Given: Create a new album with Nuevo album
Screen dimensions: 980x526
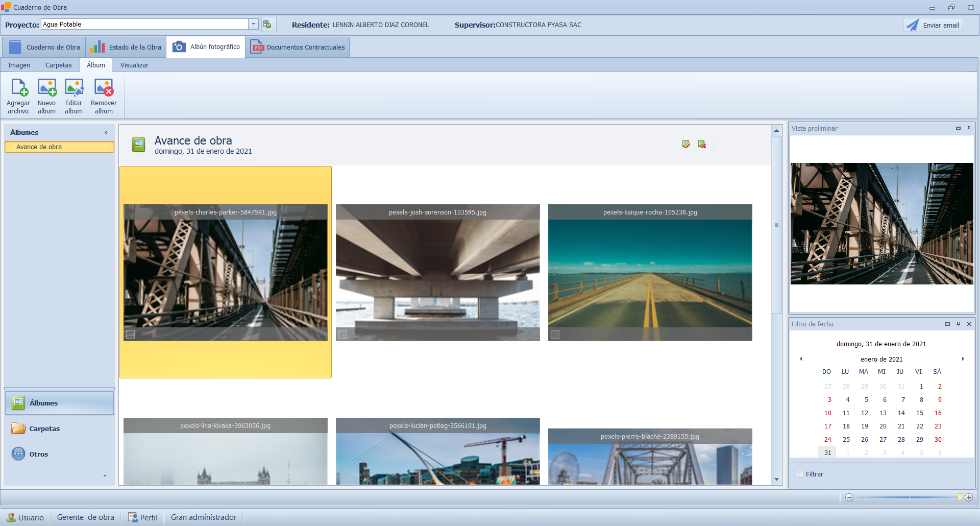Looking at the screenshot, I should [47, 88].
